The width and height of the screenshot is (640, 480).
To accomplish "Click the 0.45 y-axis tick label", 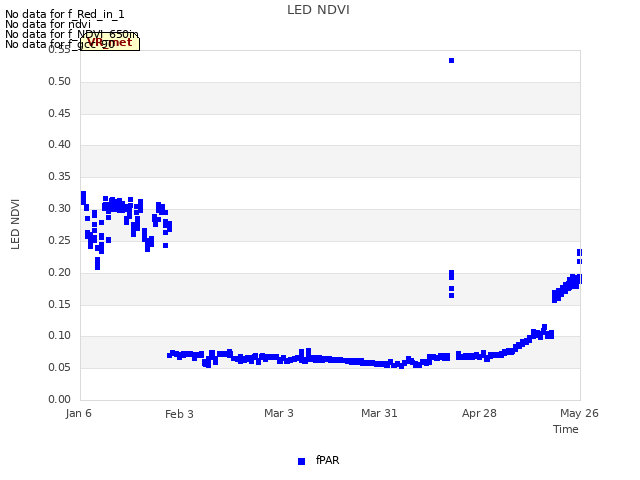I will point(60,113).
